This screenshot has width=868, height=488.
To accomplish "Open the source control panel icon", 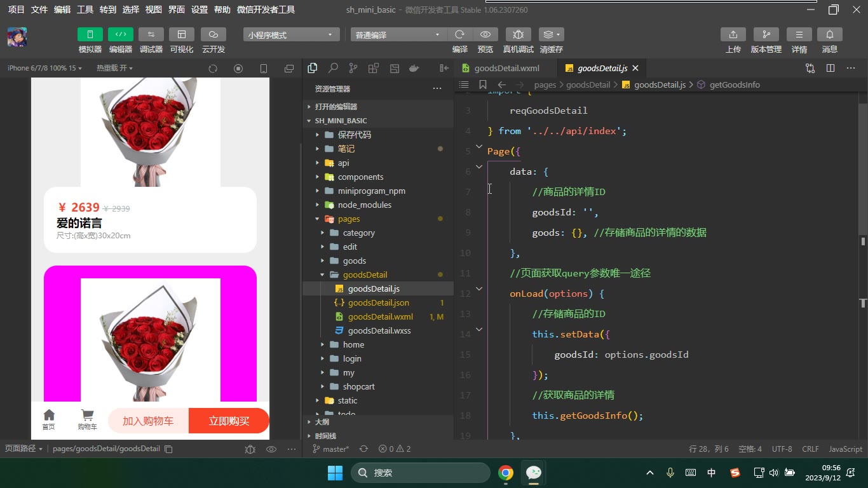I will 353,69.
